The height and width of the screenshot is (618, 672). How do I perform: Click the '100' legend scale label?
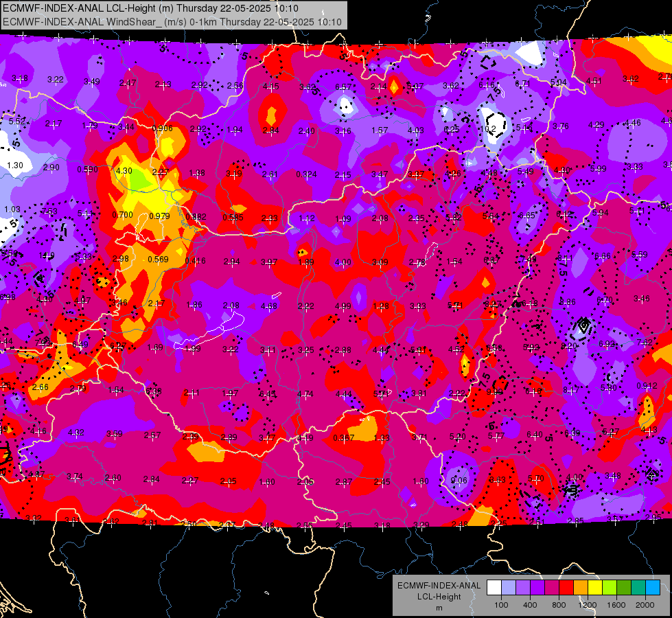(501, 605)
